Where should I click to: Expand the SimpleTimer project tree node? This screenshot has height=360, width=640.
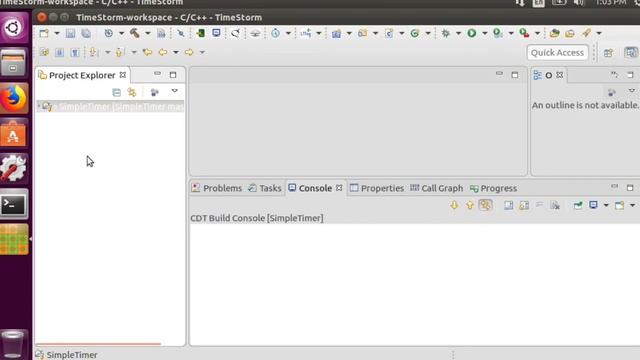[x=39, y=107]
